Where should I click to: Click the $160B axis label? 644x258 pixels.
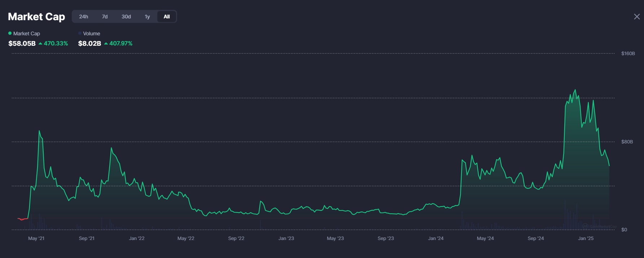(x=628, y=53)
